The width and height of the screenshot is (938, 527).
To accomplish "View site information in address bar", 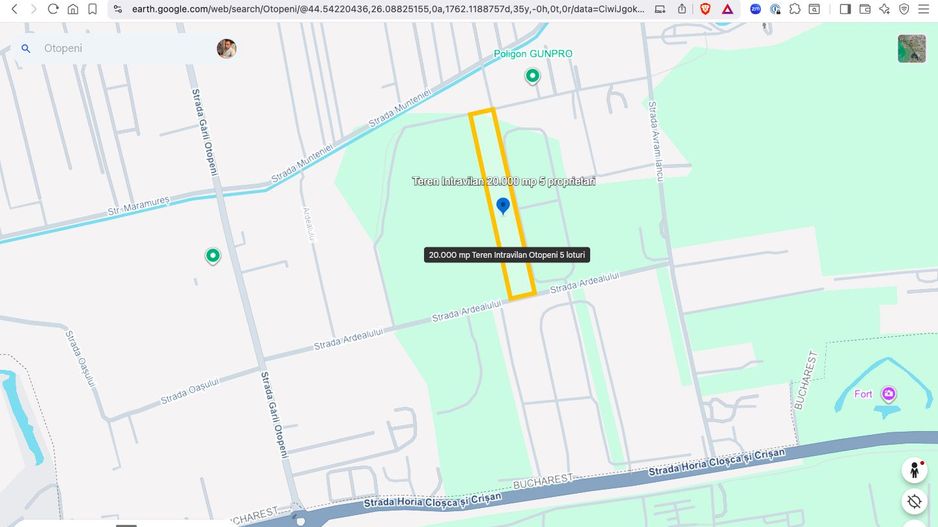I will pos(118,9).
